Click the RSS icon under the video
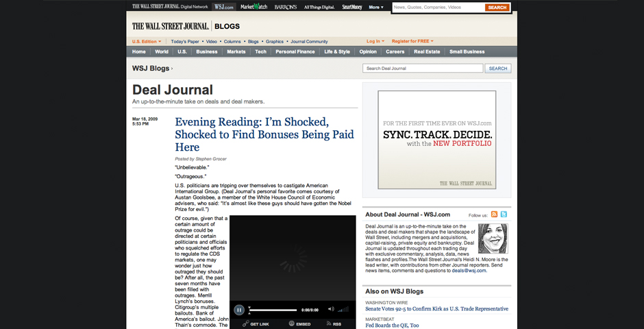Screen dimensions: 644x329 [329, 324]
